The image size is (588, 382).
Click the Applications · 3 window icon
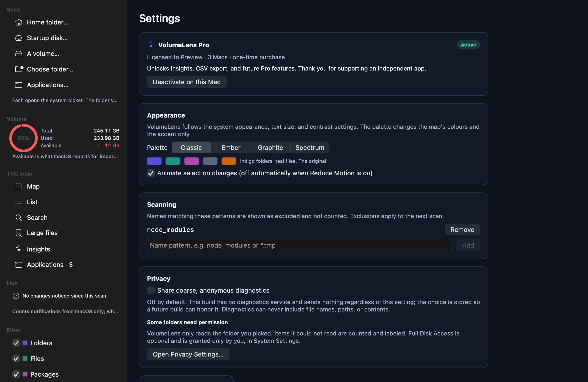19,265
